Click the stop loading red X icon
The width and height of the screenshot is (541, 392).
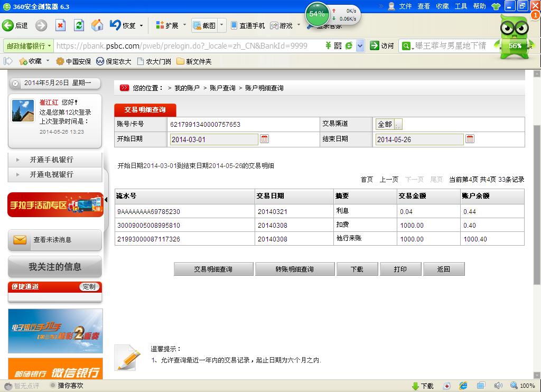[60, 25]
